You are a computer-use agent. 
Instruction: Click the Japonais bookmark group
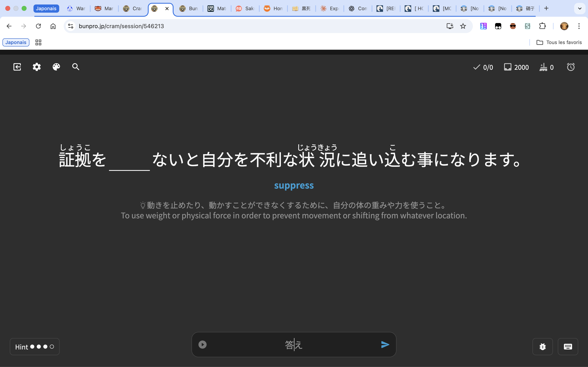(16, 42)
